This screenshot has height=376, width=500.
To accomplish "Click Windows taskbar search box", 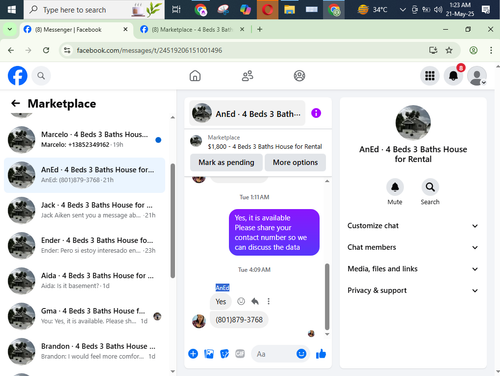I will 94,10.
